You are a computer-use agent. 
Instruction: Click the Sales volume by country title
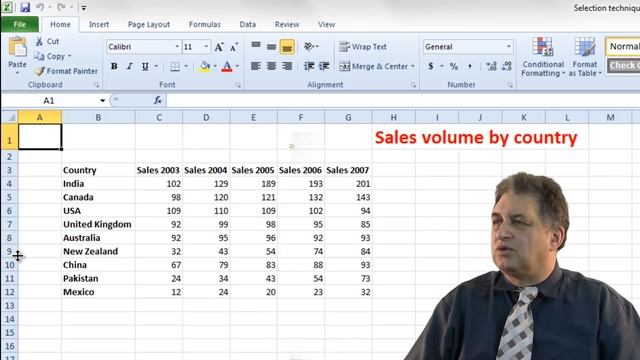(476, 138)
